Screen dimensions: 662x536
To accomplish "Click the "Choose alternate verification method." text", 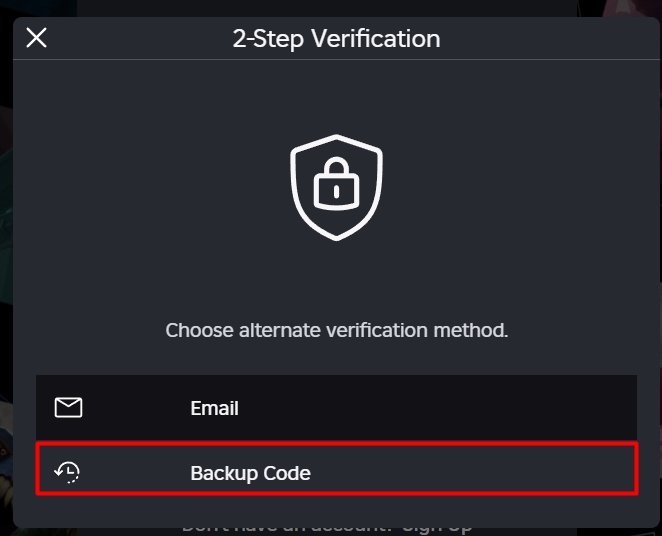I will (336, 330).
